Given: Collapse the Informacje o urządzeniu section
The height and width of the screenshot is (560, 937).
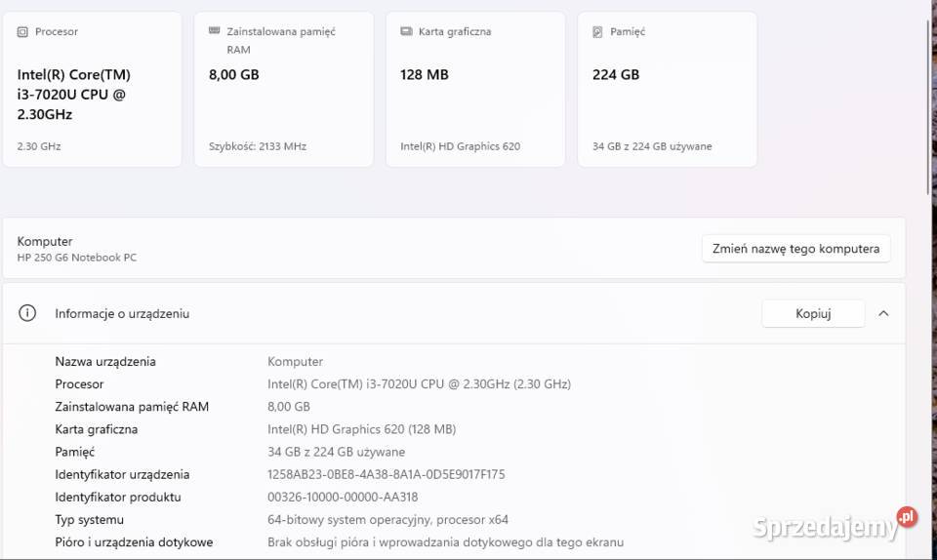Looking at the screenshot, I should coord(884,313).
